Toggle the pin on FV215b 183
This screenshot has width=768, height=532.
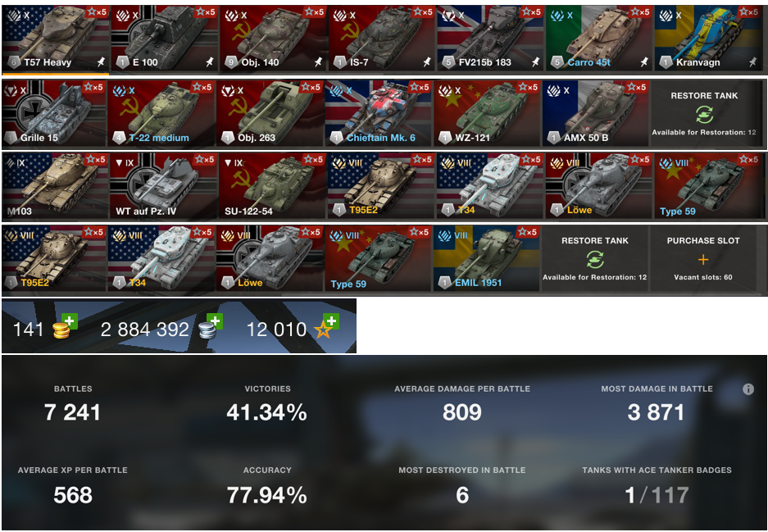[536, 62]
